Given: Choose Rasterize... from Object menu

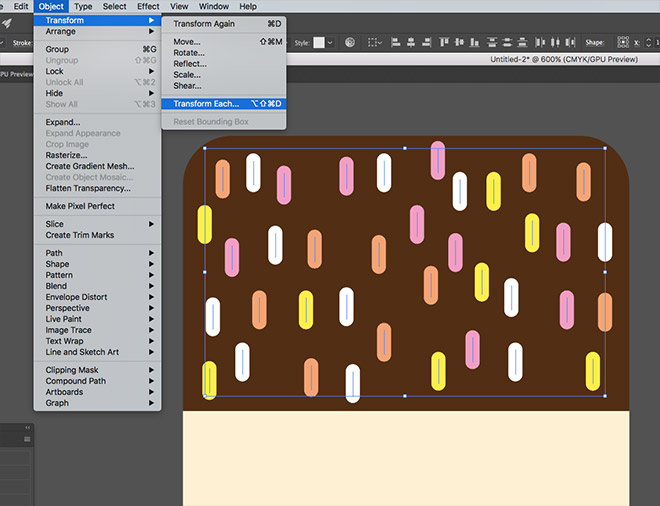Looking at the screenshot, I should 97,155.
